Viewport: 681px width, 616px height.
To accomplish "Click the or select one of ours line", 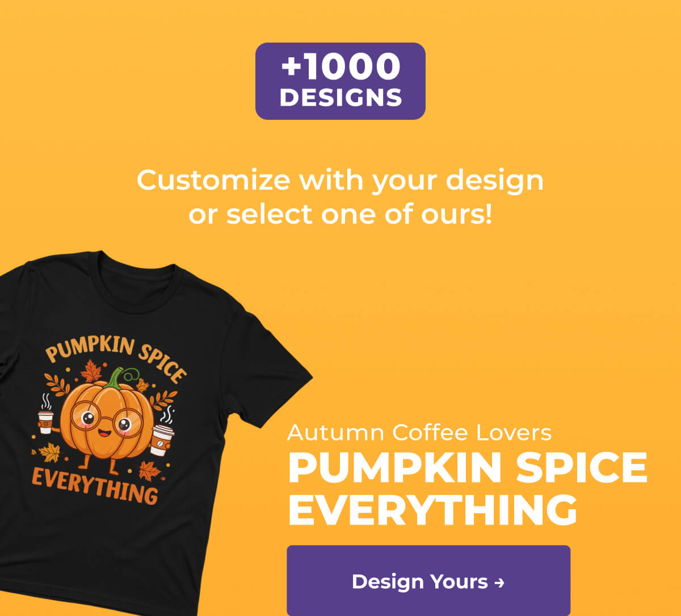I will (x=340, y=215).
